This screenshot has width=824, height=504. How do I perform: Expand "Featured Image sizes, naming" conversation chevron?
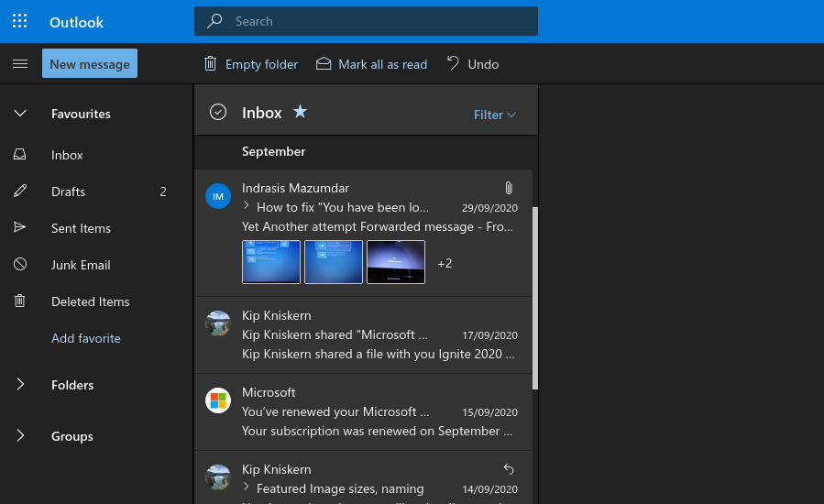point(246,488)
